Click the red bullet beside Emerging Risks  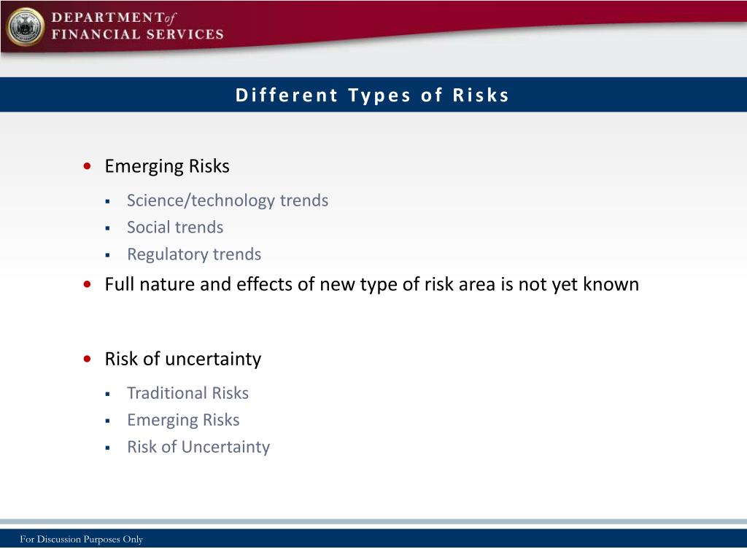[x=88, y=166]
